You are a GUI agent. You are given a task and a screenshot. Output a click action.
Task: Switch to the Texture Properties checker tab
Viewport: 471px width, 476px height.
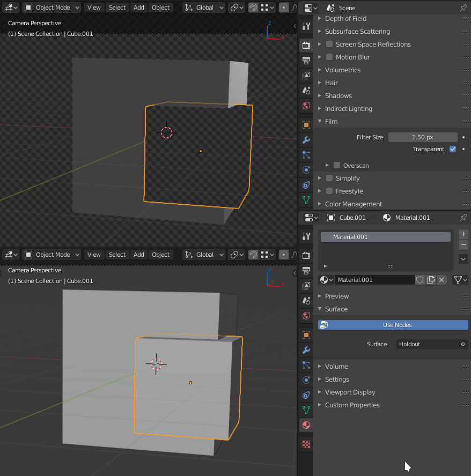click(306, 444)
